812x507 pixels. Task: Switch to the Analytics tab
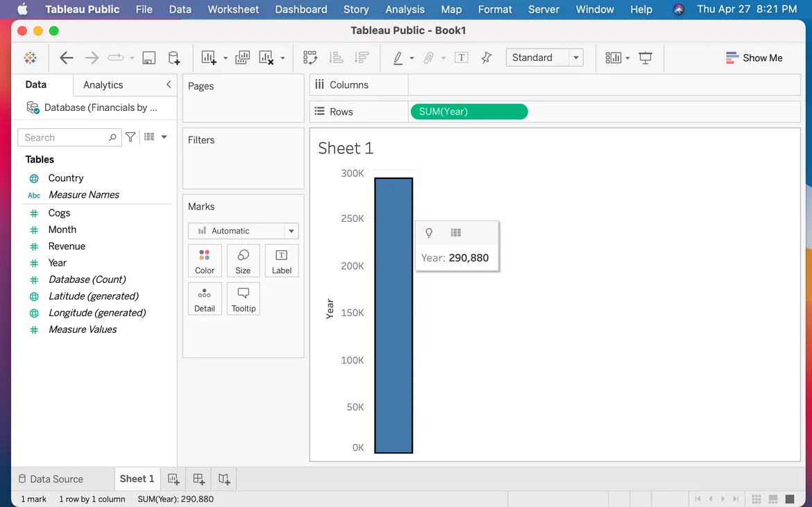pos(103,85)
